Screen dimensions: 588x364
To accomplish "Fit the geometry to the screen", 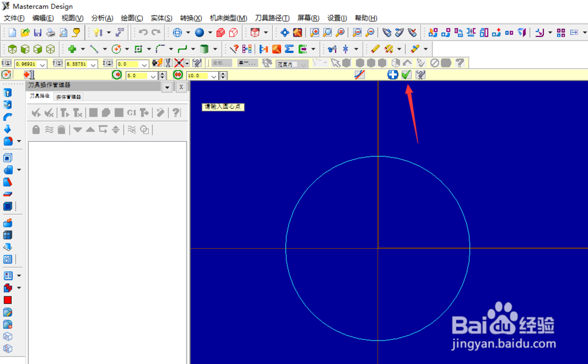I will tap(285, 32).
